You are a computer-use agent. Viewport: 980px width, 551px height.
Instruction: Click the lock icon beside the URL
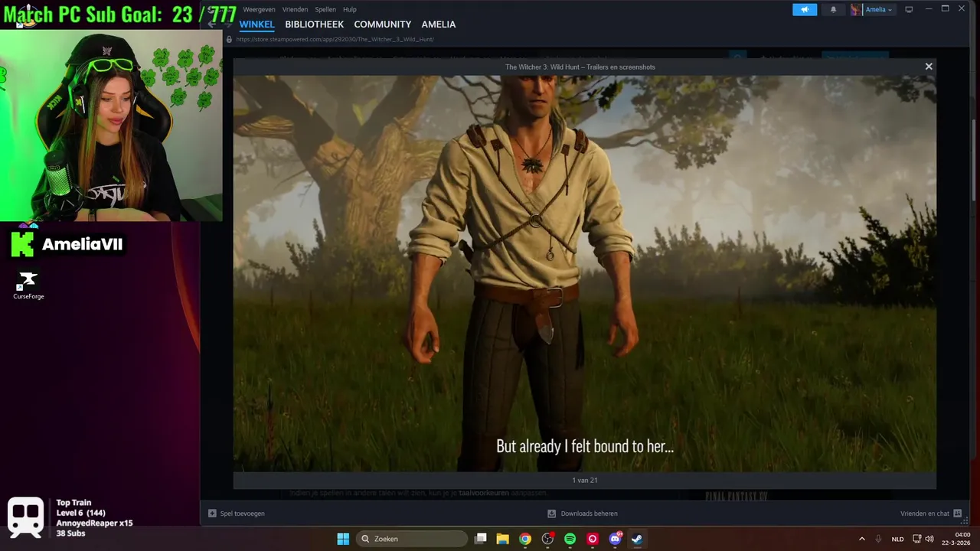229,39
